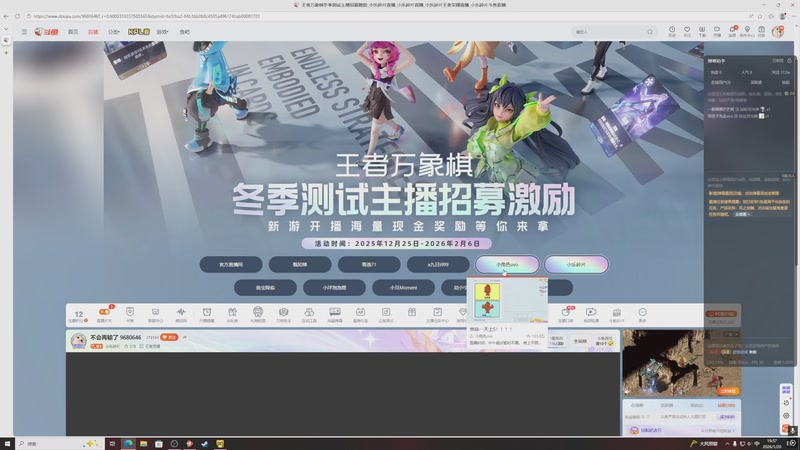Click the 官方直播间 pill button
The height and width of the screenshot is (450, 800).
[x=231, y=264]
